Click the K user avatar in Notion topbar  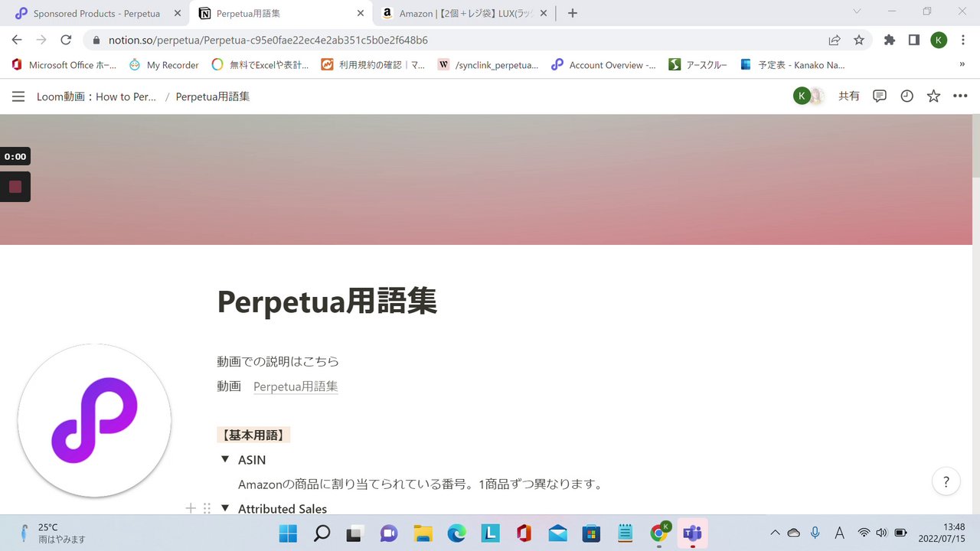point(802,96)
